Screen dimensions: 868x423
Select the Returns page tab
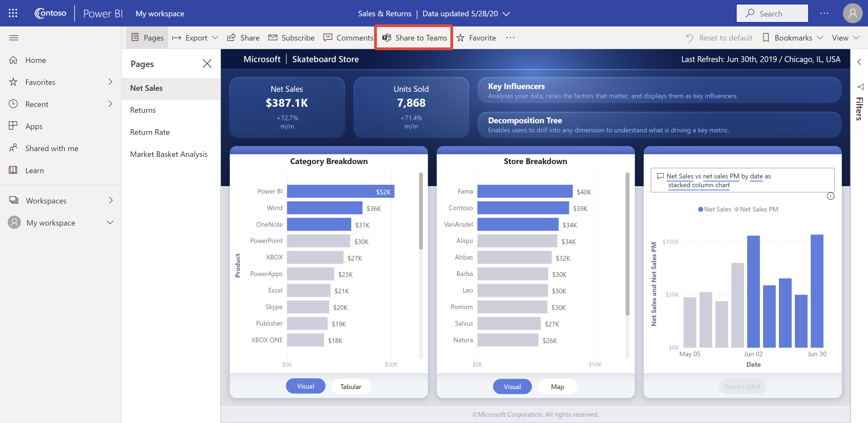[x=143, y=110]
